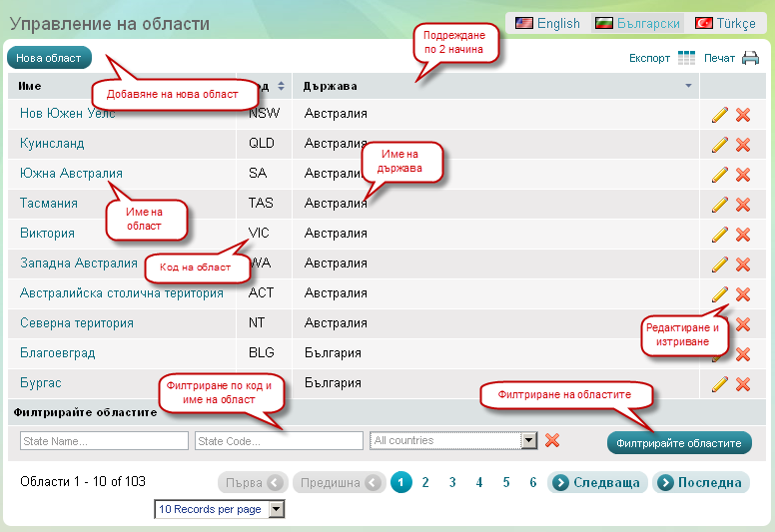The height and width of the screenshot is (532, 775).
Task: Click the Excel export grid icon
Action: (686, 58)
